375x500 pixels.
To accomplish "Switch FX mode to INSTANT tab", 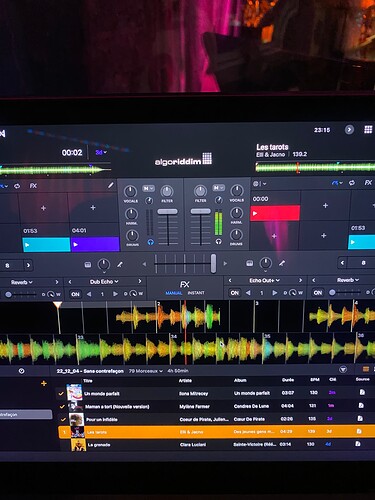I will point(196,293).
